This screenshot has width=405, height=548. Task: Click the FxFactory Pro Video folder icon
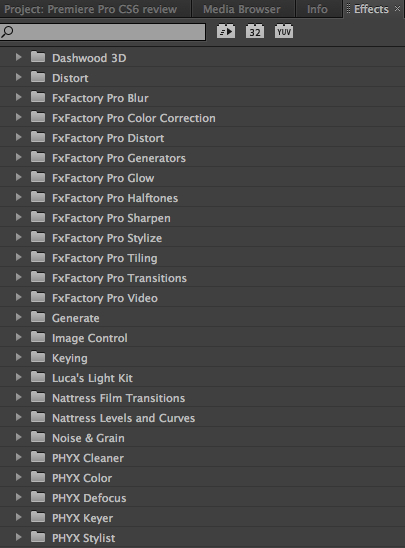point(38,297)
